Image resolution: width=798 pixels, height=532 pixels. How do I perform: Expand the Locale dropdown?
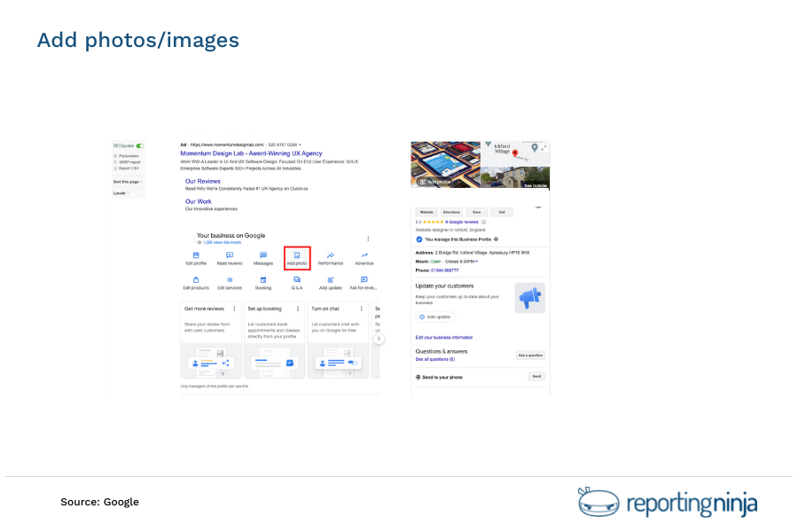click(121, 193)
